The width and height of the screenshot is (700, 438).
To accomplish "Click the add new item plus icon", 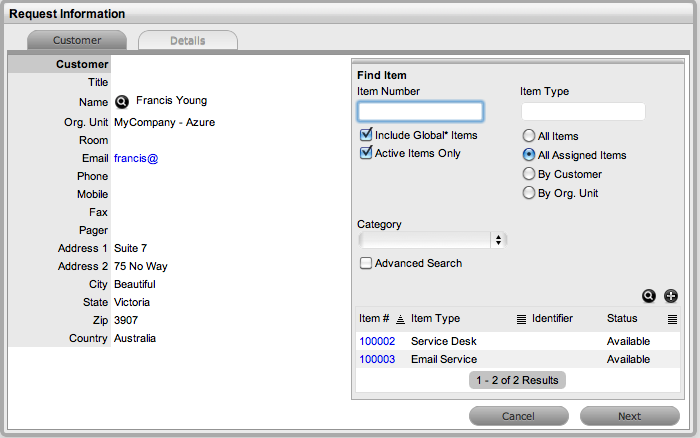I will (670, 296).
